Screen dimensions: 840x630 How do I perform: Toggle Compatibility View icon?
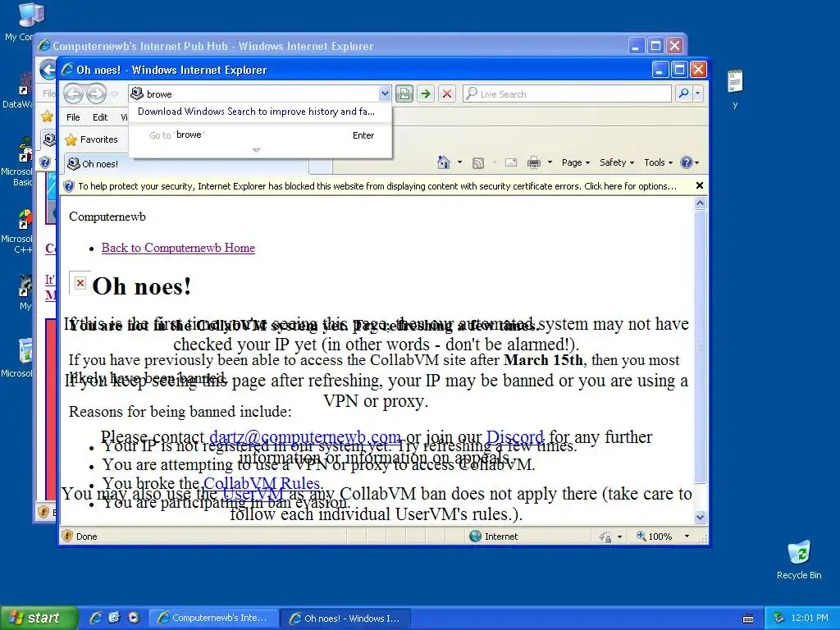404,94
